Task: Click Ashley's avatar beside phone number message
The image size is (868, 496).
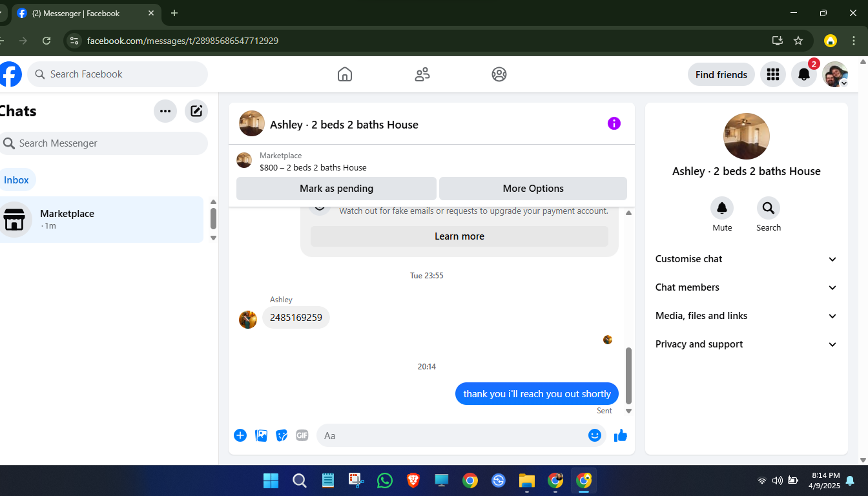Action: (248, 320)
